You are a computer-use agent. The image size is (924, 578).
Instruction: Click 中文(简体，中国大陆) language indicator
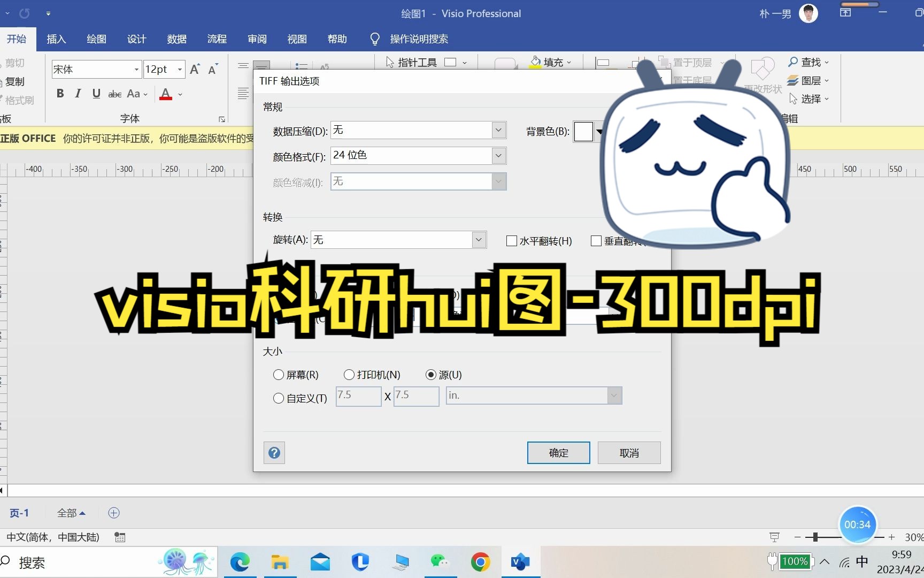coord(53,537)
